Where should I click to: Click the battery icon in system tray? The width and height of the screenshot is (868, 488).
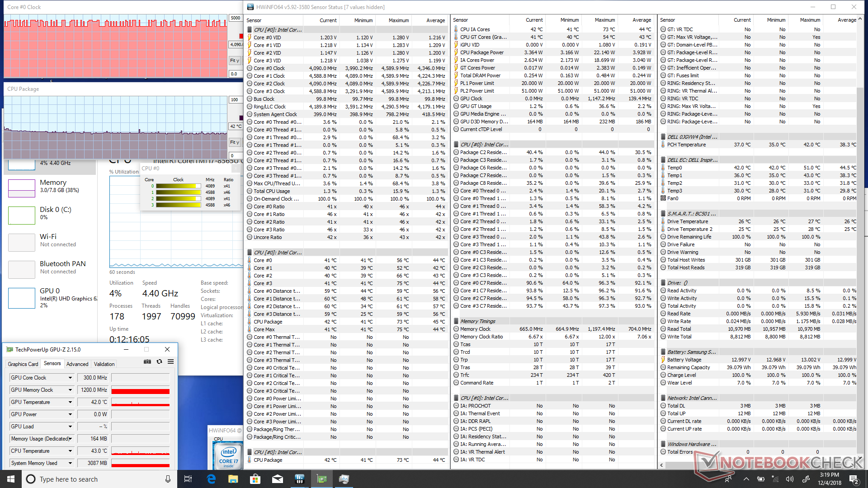tap(761, 479)
